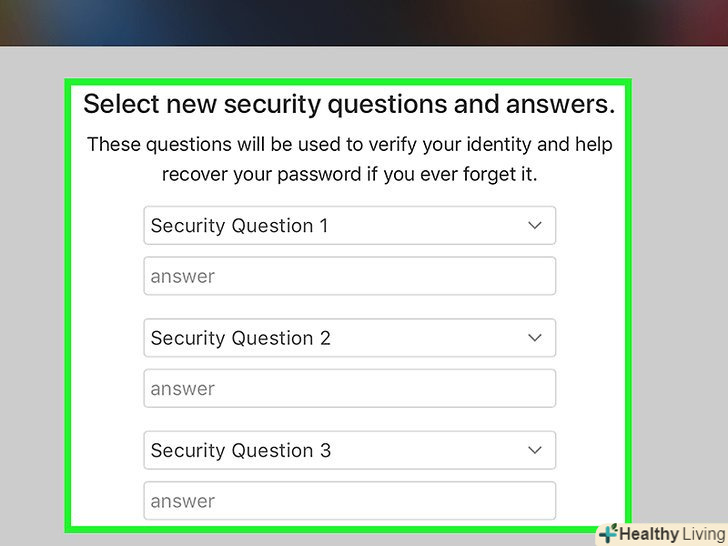
Task: Focus the answer field under Security Question 3
Action: point(349,500)
